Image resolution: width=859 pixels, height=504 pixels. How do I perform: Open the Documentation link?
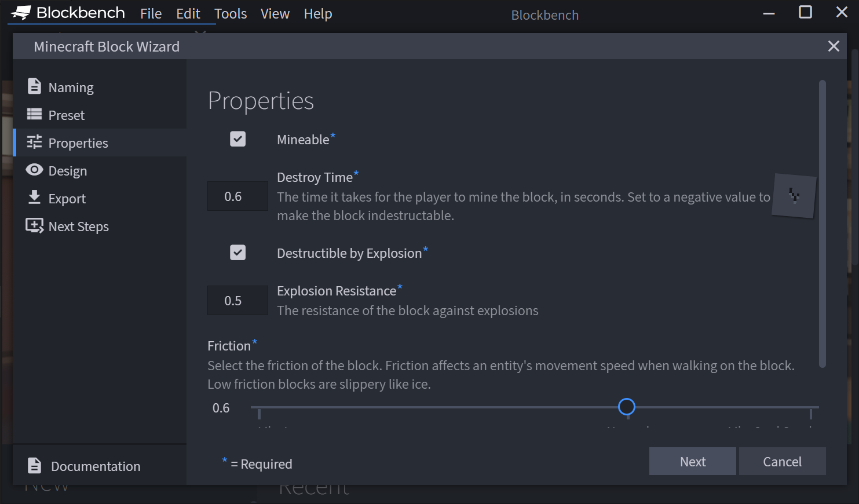(x=100, y=466)
